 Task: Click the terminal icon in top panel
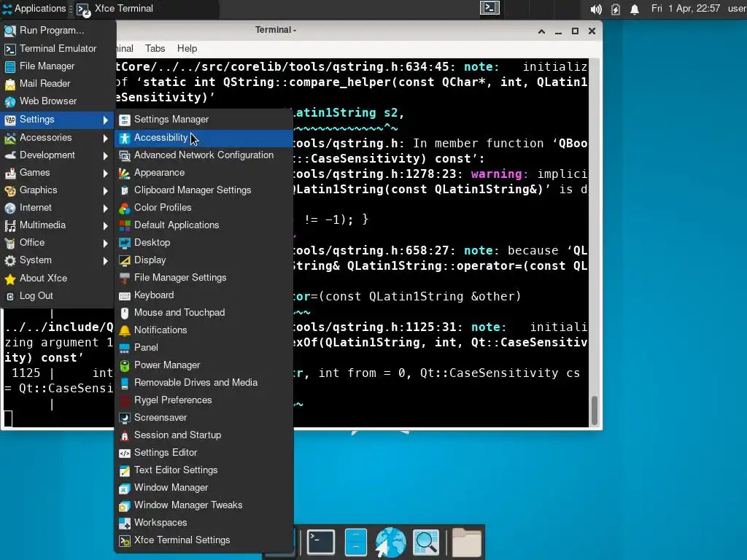click(x=489, y=8)
